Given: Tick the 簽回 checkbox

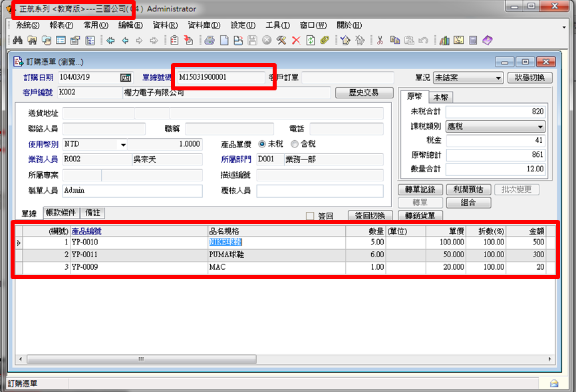Looking at the screenshot, I should point(310,215).
